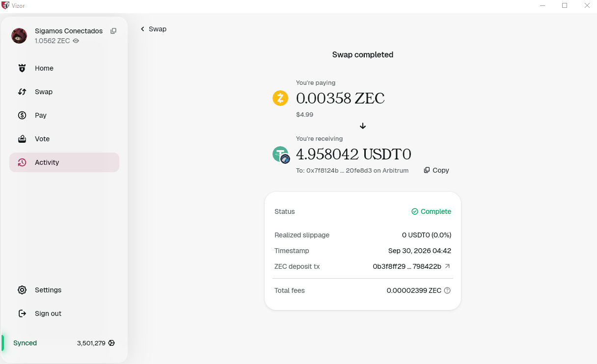Click the 0.00358 ZEC paying amount

pyautogui.click(x=340, y=98)
